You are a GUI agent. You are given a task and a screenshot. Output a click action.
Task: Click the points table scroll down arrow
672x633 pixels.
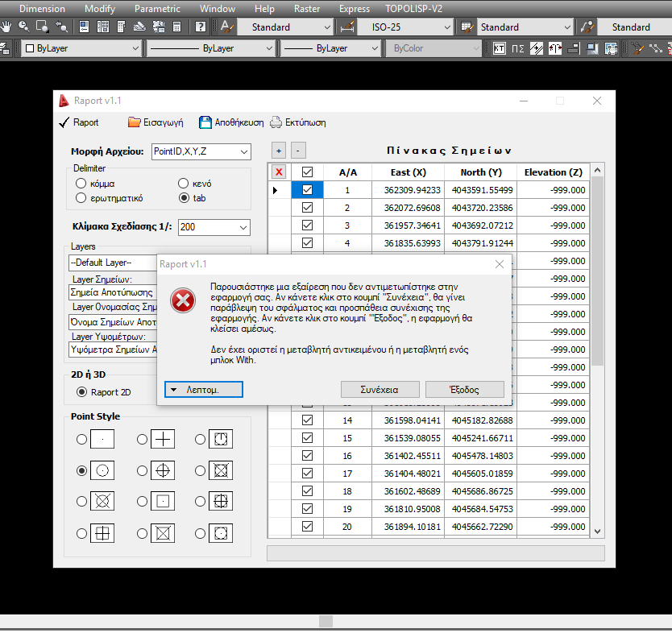[597, 532]
